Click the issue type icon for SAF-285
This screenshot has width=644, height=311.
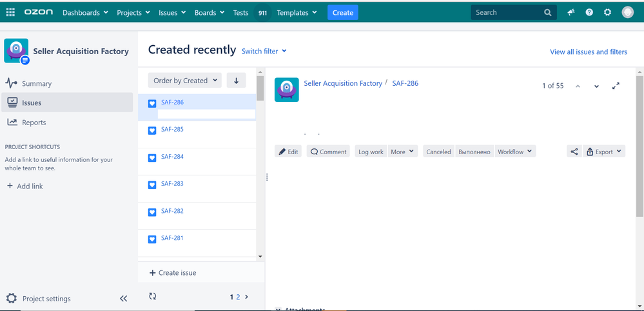click(x=152, y=130)
